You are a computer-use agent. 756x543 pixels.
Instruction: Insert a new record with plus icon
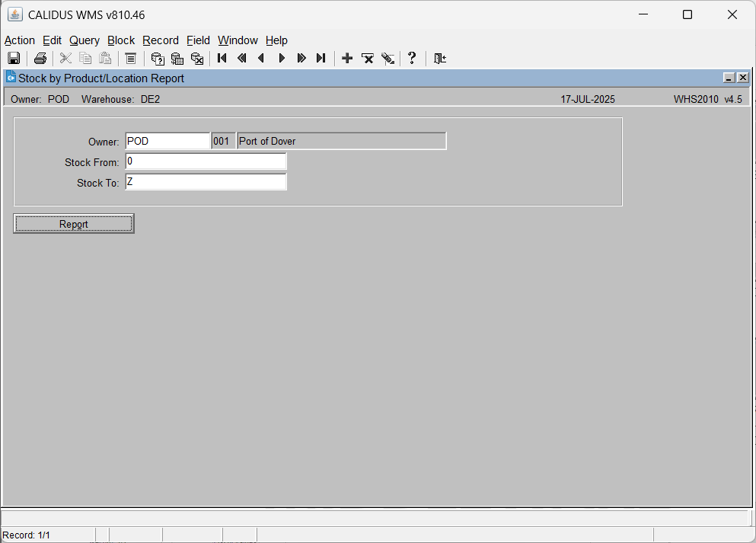[x=347, y=59]
